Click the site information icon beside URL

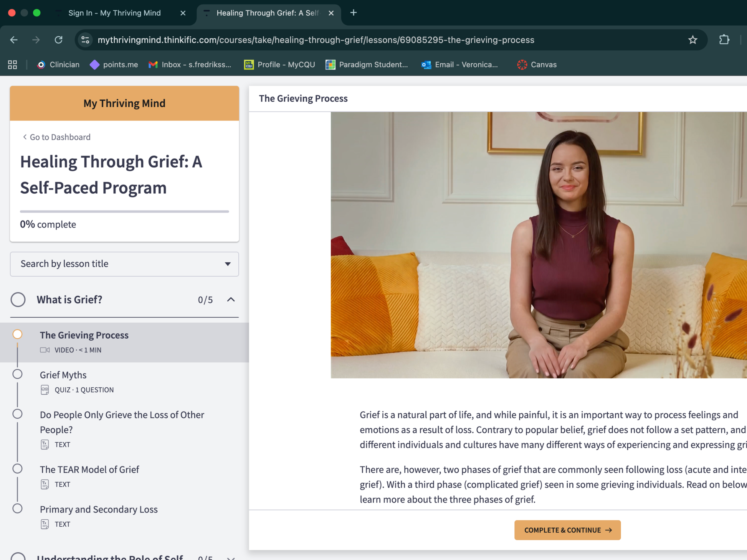(85, 40)
